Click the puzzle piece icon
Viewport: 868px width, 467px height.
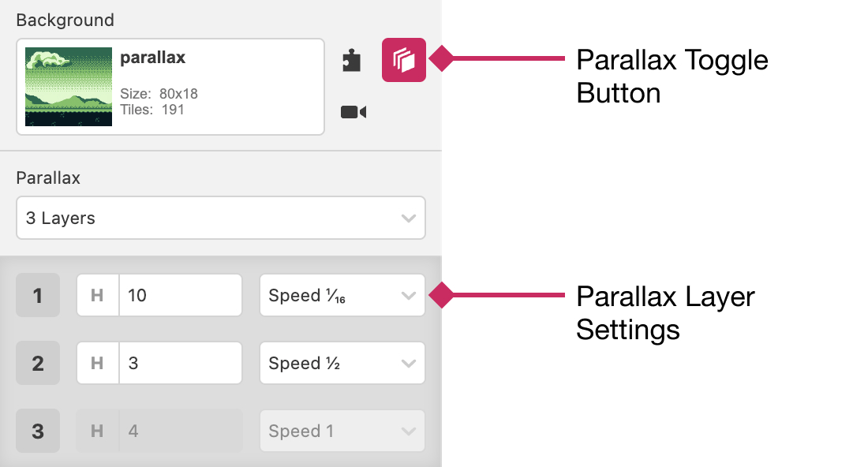coord(352,61)
